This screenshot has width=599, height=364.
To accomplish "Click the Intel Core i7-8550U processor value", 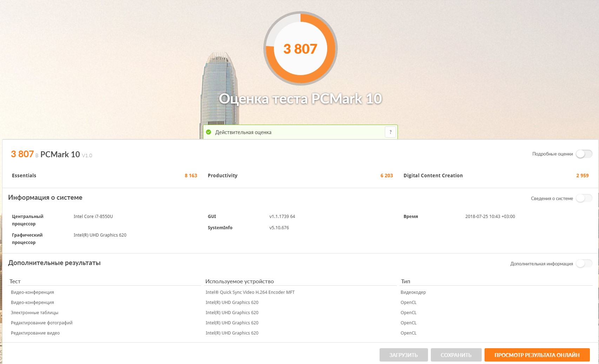I will (x=93, y=217).
